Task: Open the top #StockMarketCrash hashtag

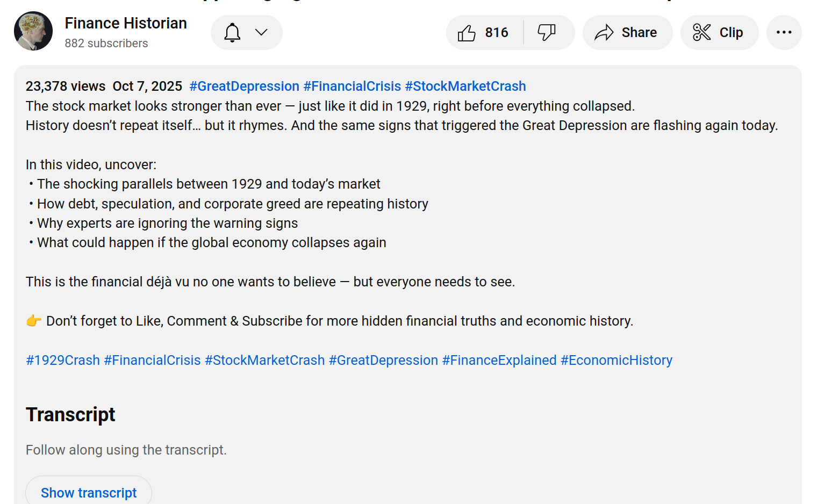Action: click(x=465, y=86)
